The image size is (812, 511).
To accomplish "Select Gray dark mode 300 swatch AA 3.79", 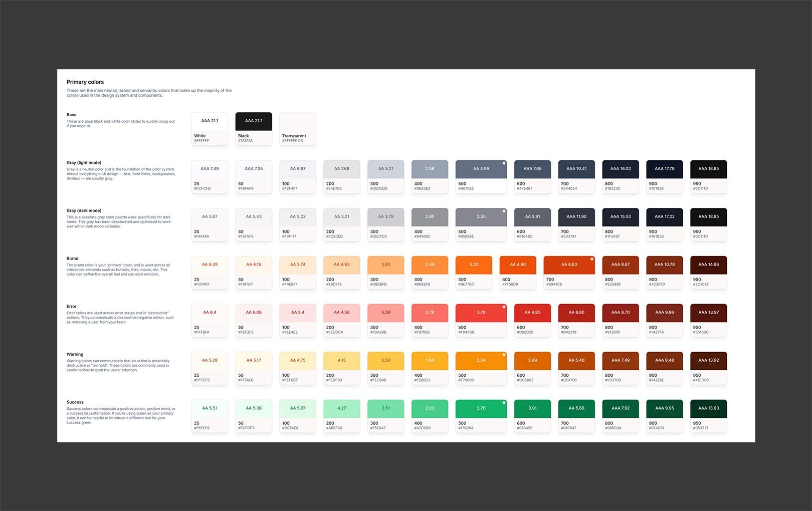I will click(386, 224).
